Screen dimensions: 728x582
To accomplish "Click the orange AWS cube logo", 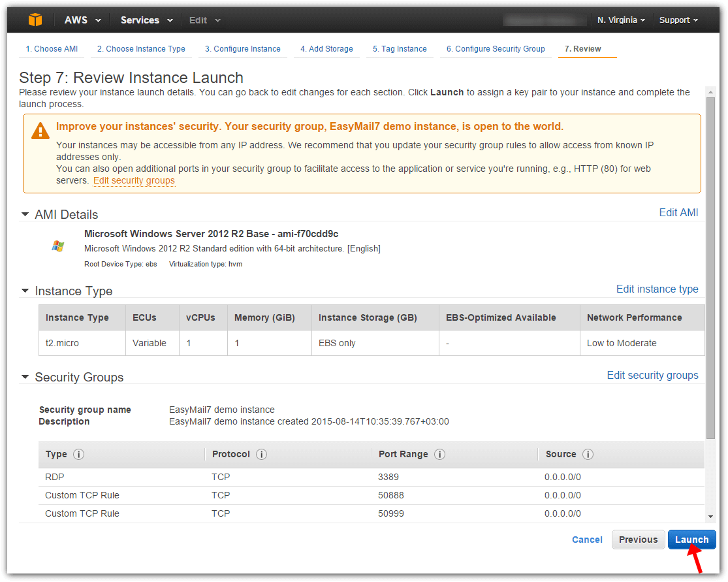I will click(x=35, y=20).
